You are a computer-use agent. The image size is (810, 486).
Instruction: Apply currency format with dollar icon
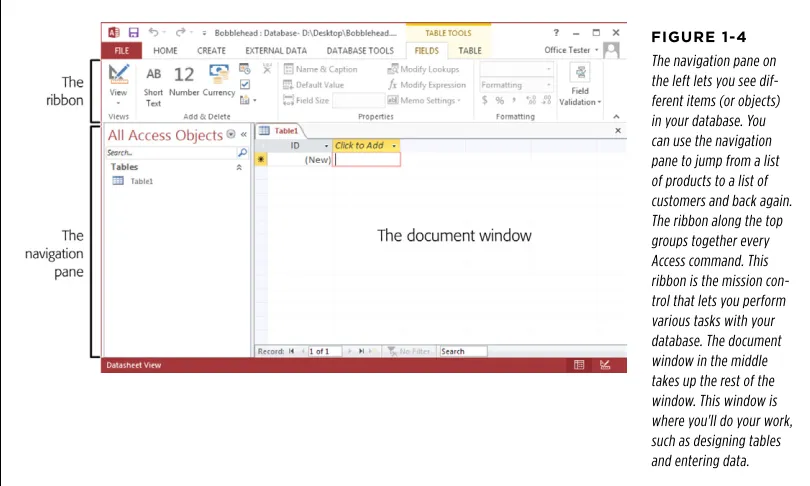[x=485, y=100]
